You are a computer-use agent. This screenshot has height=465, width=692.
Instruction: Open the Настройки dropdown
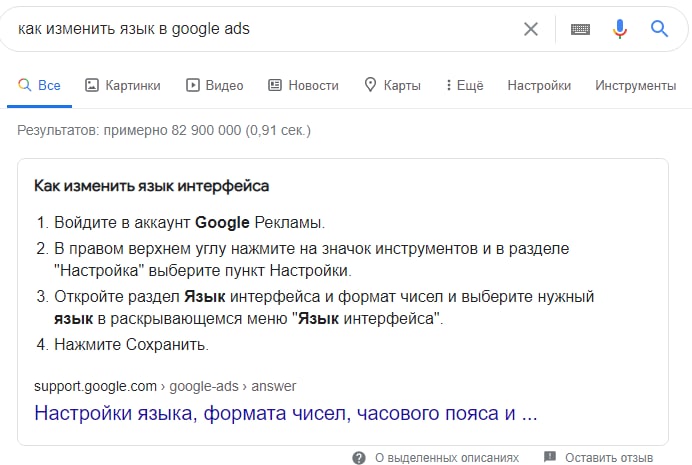tap(539, 85)
